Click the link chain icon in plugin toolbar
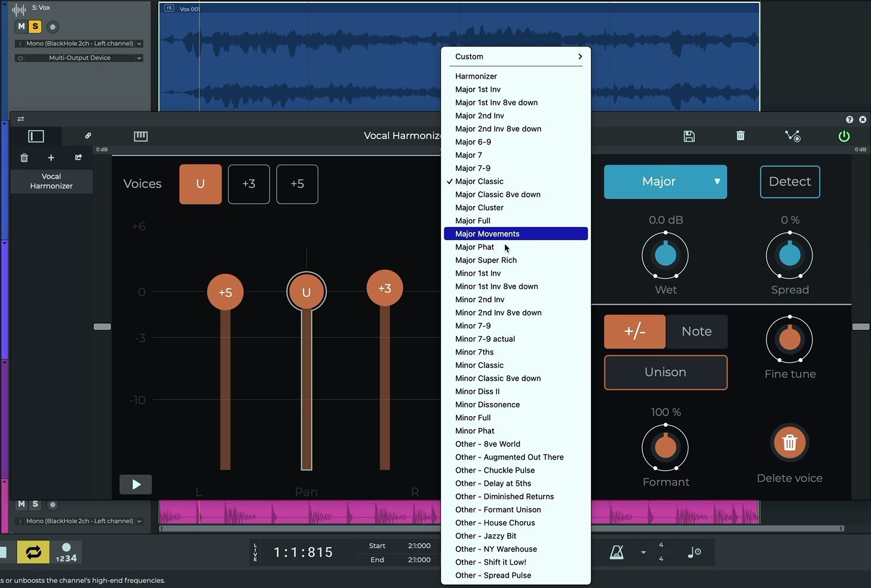This screenshot has width=871, height=588. point(88,136)
